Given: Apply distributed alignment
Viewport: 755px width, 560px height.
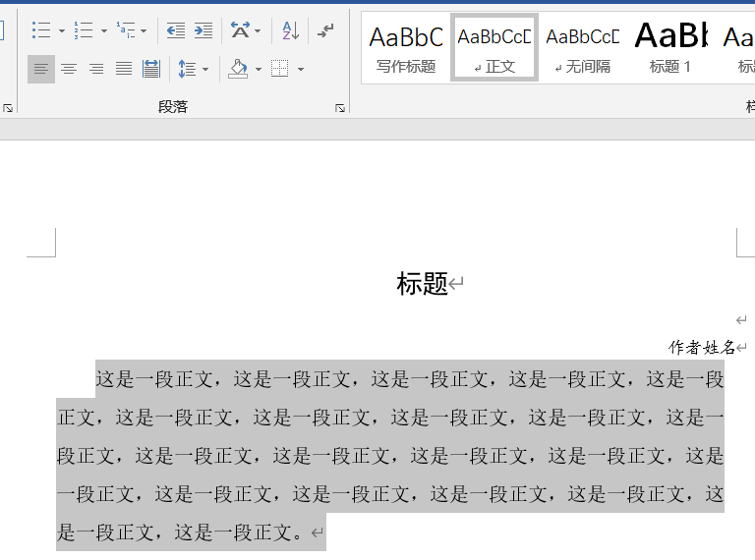Looking at the screenshot, I should coord(151,69).
